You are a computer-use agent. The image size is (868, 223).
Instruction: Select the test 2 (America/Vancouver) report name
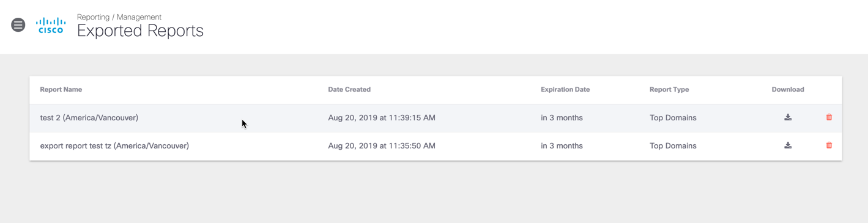coord(89,118)
